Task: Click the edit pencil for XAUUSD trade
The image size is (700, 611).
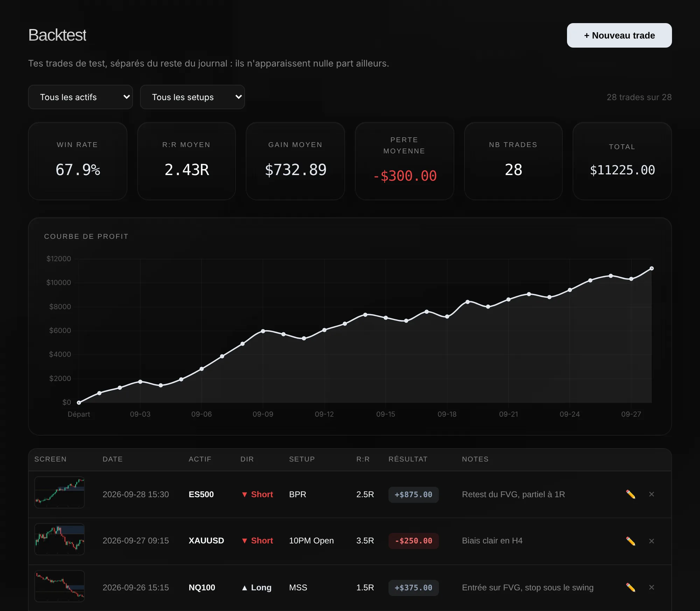Action: tap(630, 541)
